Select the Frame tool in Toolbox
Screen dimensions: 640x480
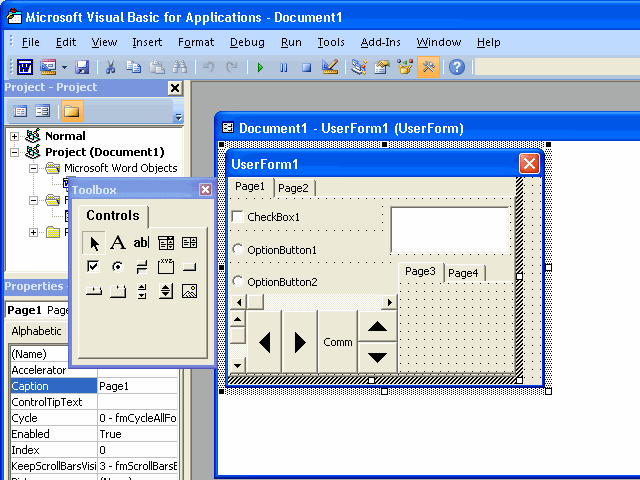point(166,267)
